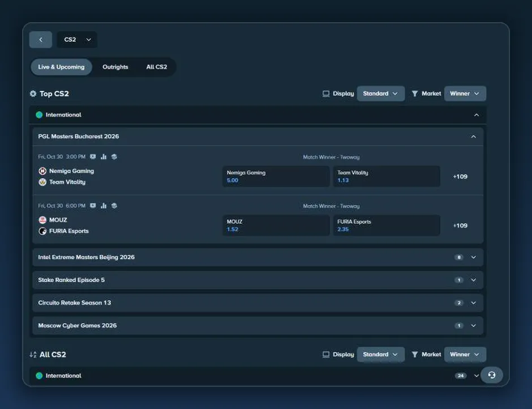Image resolution: width=532 pixels, height=409 pixels.
Task: Open the live support headset button
Action: click(492, 374)
